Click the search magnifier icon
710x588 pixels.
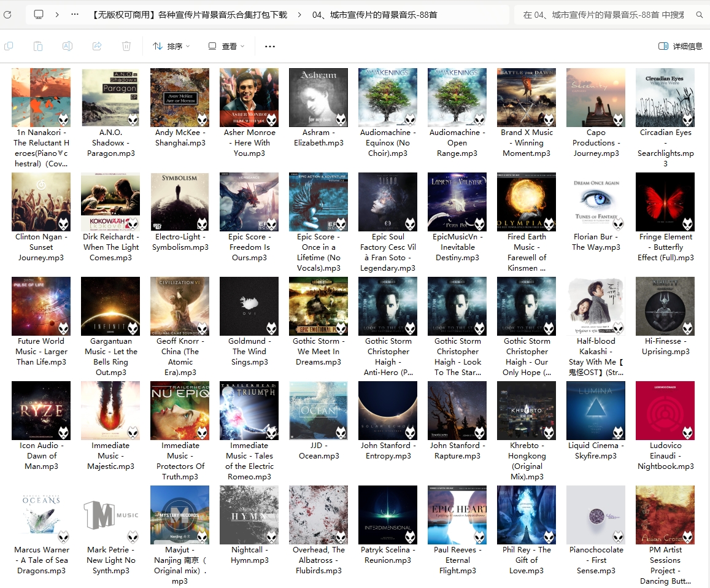[x=700, y=15]
